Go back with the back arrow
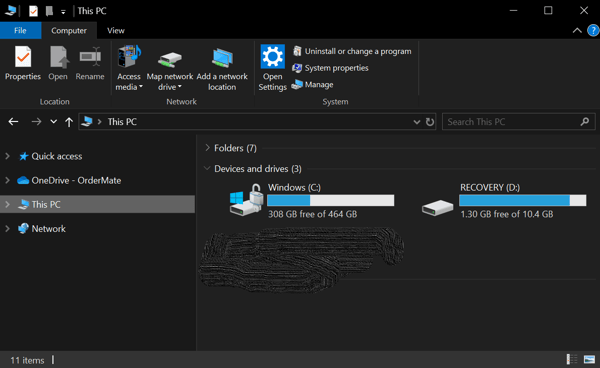 point(13,122)
